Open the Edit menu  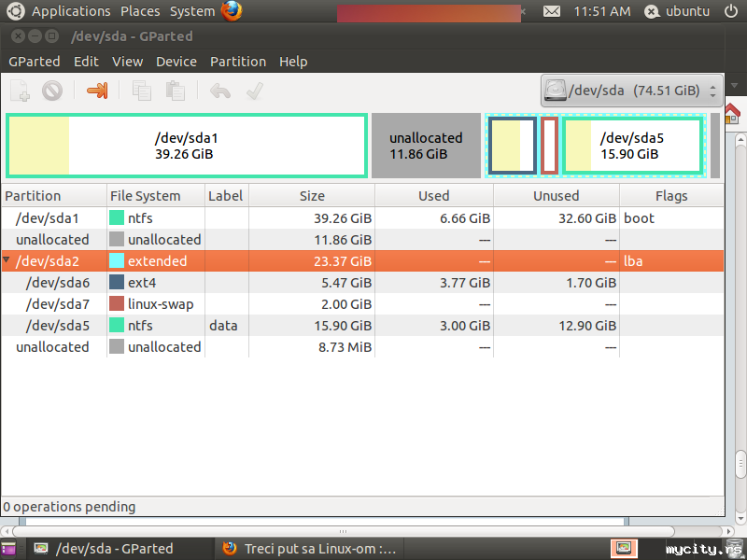(86, 62)
